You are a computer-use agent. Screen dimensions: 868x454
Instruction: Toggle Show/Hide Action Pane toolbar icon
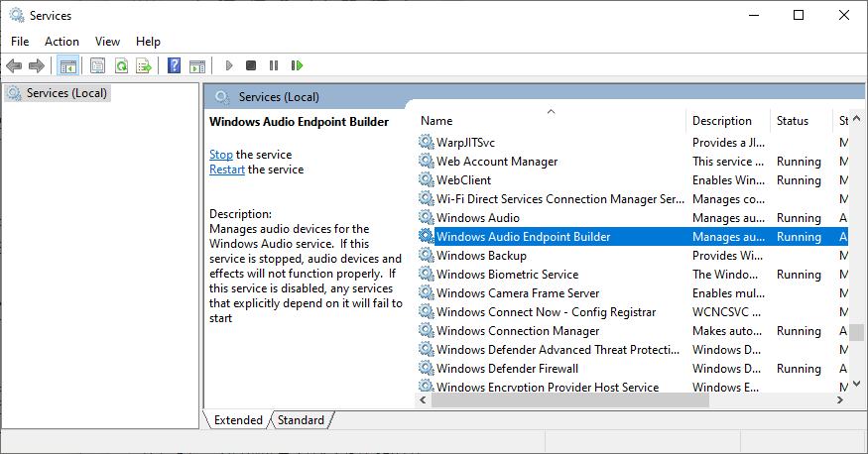coord(197,65)
